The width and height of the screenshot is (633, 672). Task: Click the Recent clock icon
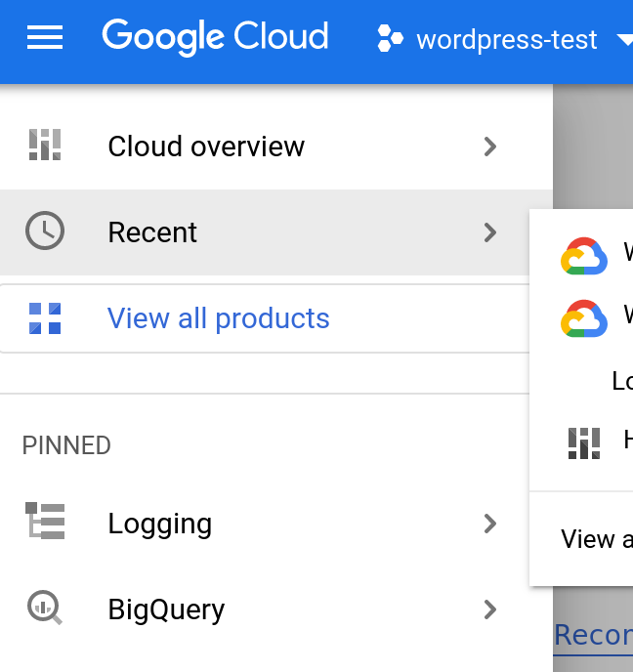pyautogui.click(x=45, y=232)
